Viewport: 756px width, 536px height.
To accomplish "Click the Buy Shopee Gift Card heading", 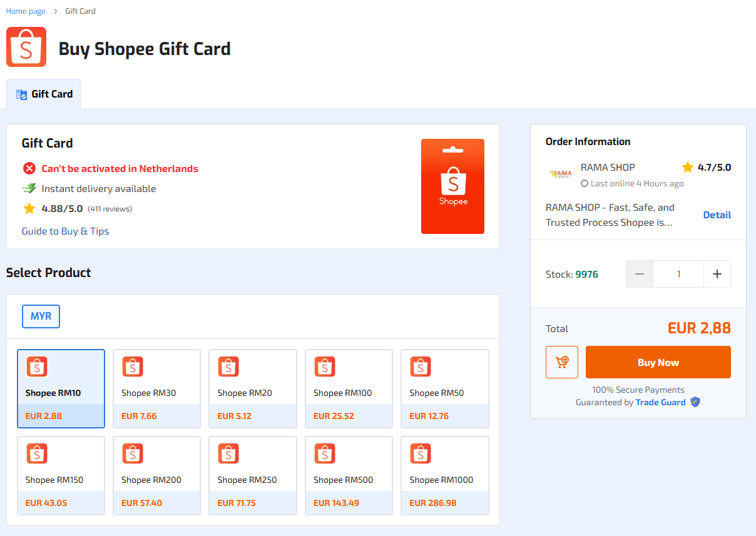I will click(x=145, y=49).
